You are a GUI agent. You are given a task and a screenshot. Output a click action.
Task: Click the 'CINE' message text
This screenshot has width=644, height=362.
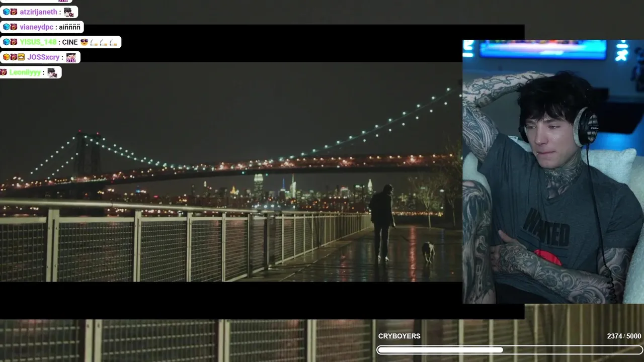click(x=70, y=42)
